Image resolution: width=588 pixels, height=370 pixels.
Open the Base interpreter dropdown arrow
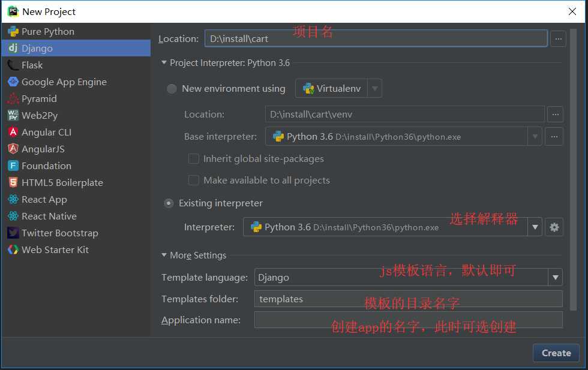point(535,137)
